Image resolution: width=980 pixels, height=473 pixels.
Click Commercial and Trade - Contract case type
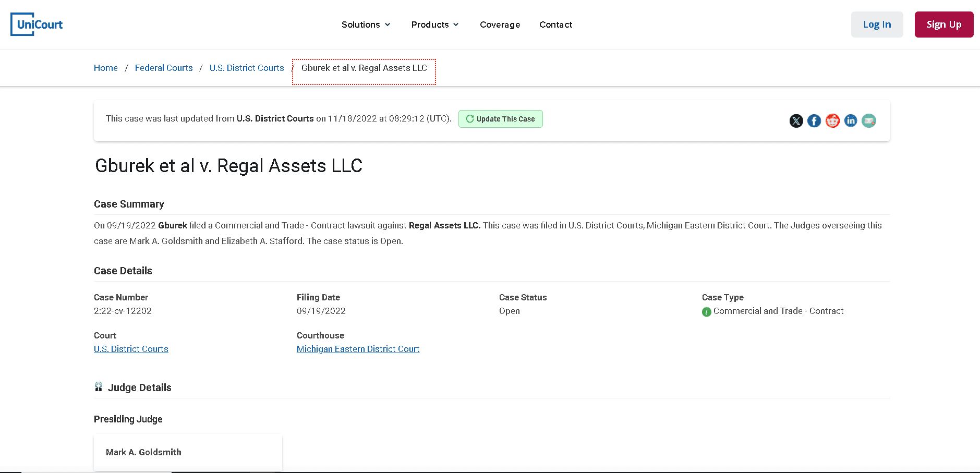tap(778, 311)
